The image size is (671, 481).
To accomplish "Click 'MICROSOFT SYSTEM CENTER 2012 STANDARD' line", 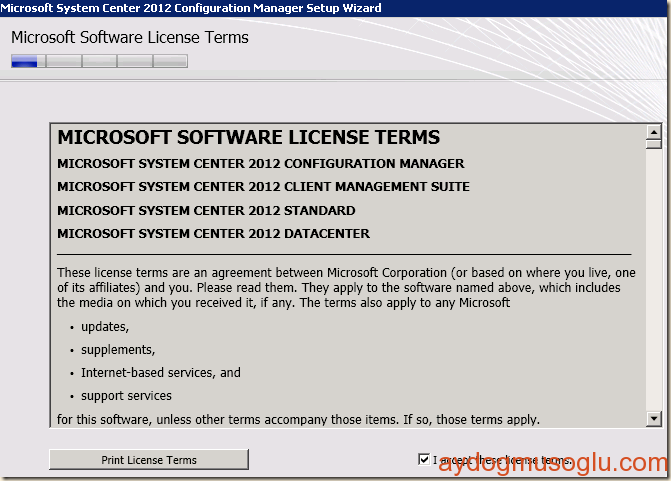I will pyautogui.click(x=206, y=211).
